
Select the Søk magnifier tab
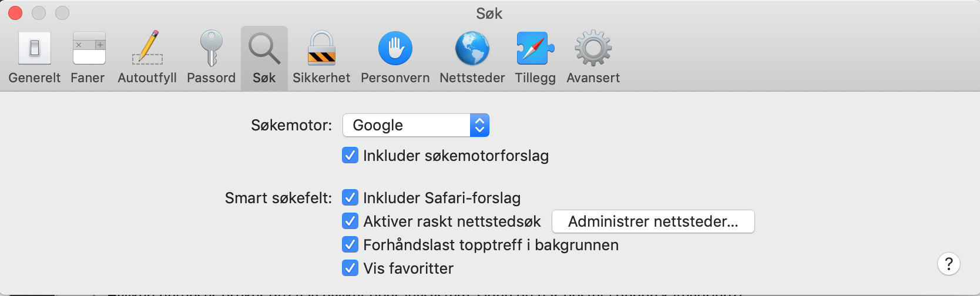click(x=264, y=58)
